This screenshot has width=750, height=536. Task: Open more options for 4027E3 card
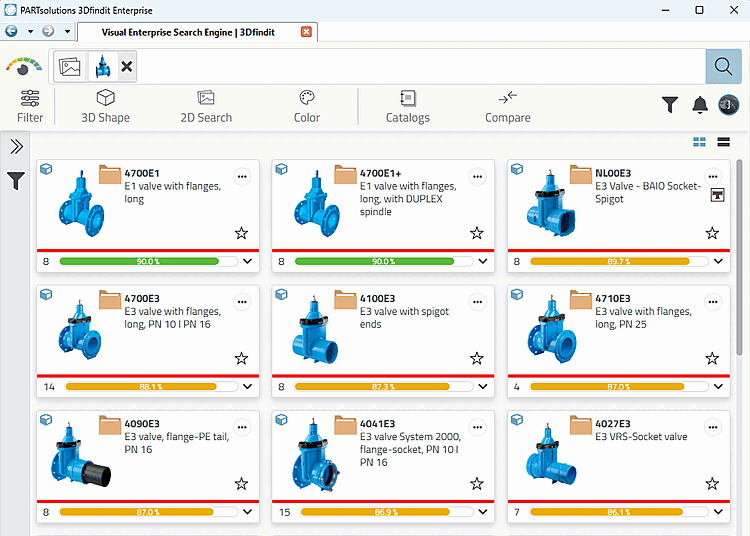pyautogui.click(x=713, y=427)
